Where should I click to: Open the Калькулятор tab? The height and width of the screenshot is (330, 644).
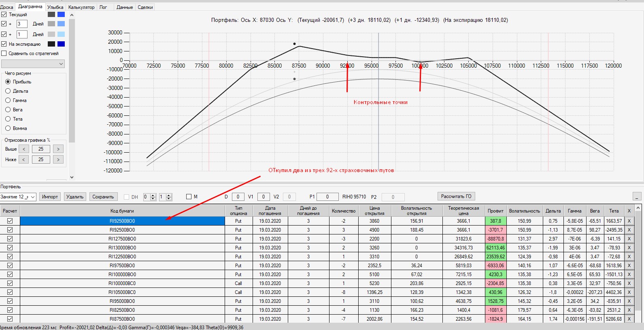pos(81,7)
